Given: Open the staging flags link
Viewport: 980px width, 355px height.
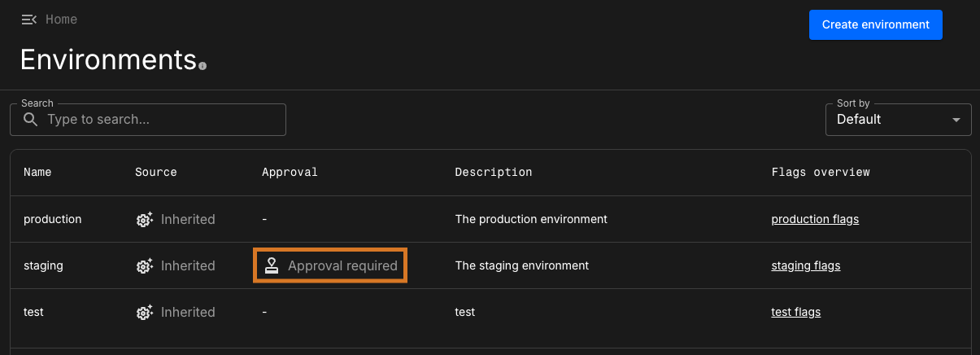Looking at the screenshot, I should click(x=806, y=265).
